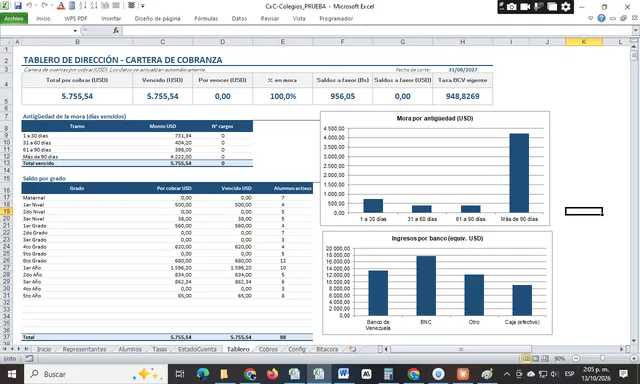
Task: Click the macro record icon in status bar
Action: [x=29, y=358]
